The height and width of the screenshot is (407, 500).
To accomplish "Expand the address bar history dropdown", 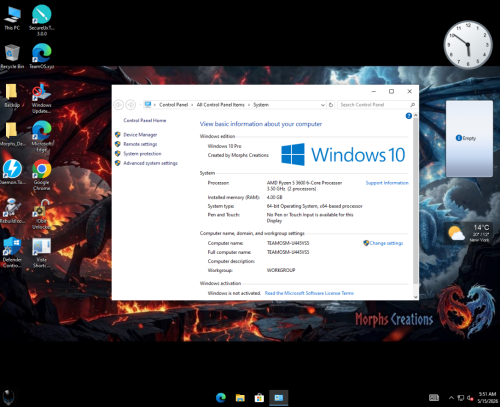I will coord(323,105).
